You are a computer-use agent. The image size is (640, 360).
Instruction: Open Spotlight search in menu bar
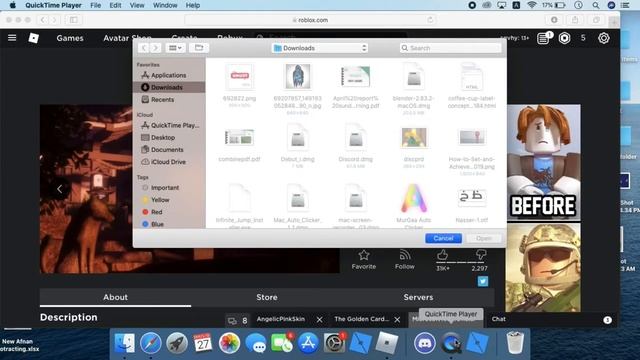[596, 5]
